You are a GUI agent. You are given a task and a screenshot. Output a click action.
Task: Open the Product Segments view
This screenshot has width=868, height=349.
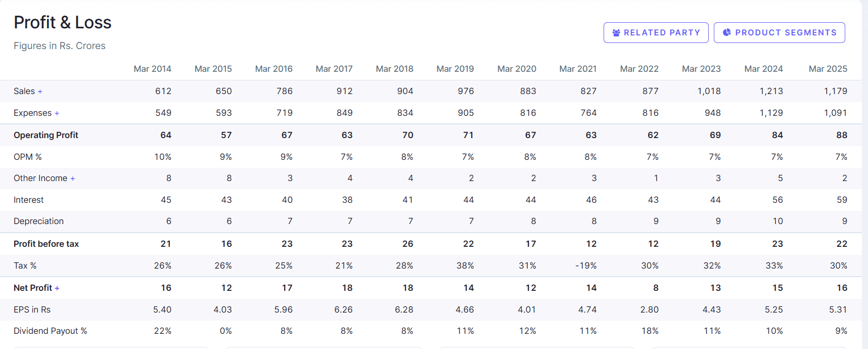point(779,32)
